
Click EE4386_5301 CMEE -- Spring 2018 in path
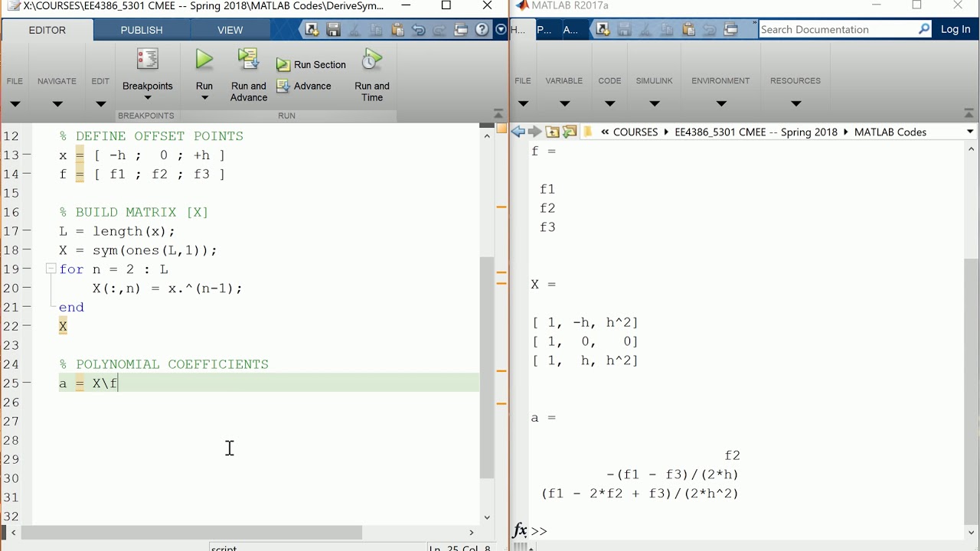pos(756,132)
